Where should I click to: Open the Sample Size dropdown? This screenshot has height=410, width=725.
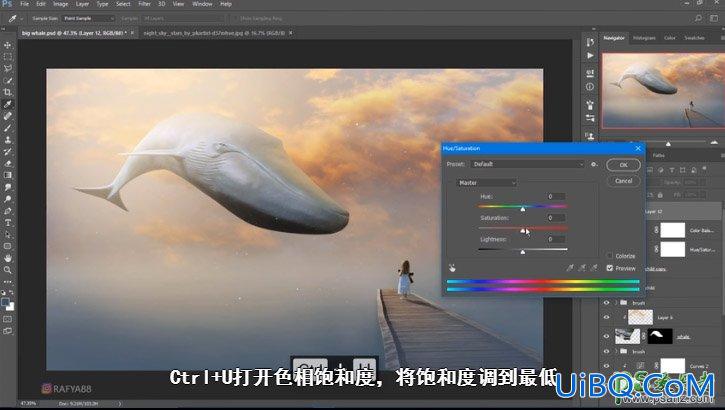[88, 18]
